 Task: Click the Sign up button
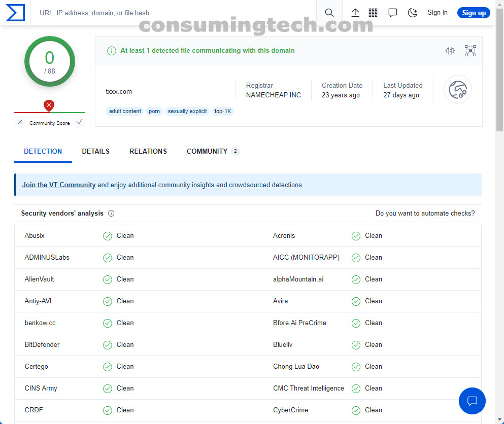(474, 13)
